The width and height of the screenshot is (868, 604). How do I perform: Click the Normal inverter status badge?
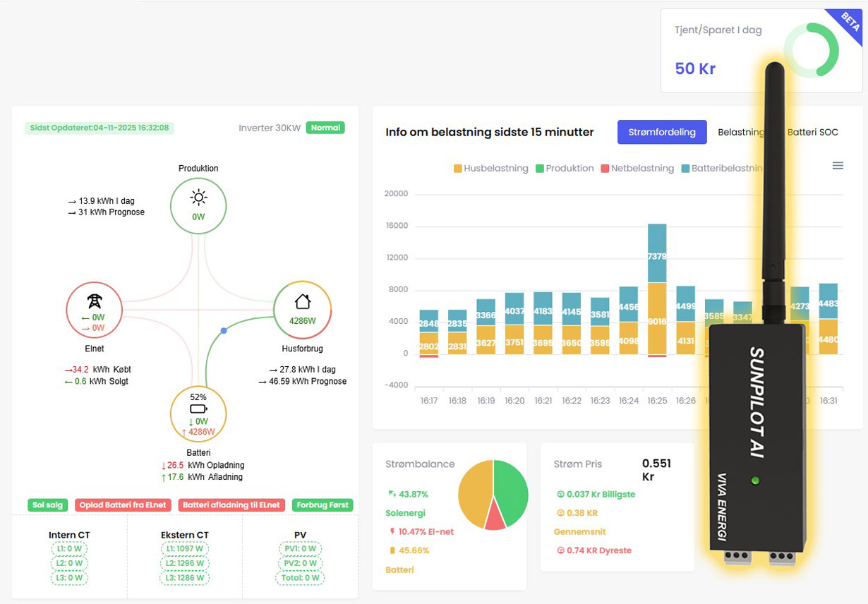click(x=325, y=128)
